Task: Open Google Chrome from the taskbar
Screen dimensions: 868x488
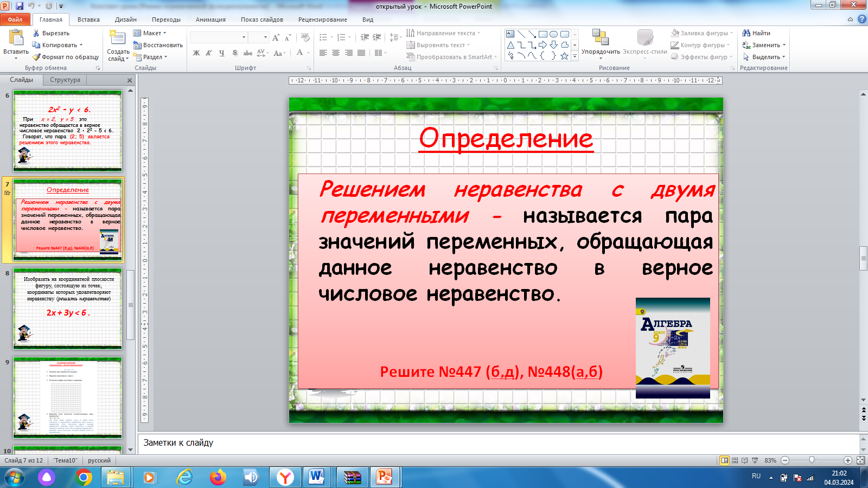Action: (x=84, y=478)
